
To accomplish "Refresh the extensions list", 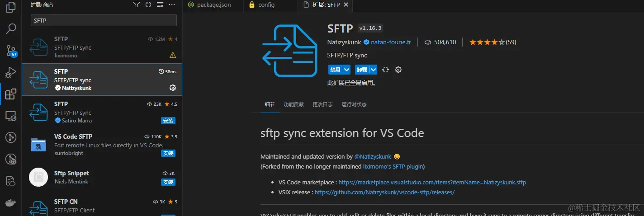I will pos(148,5).
